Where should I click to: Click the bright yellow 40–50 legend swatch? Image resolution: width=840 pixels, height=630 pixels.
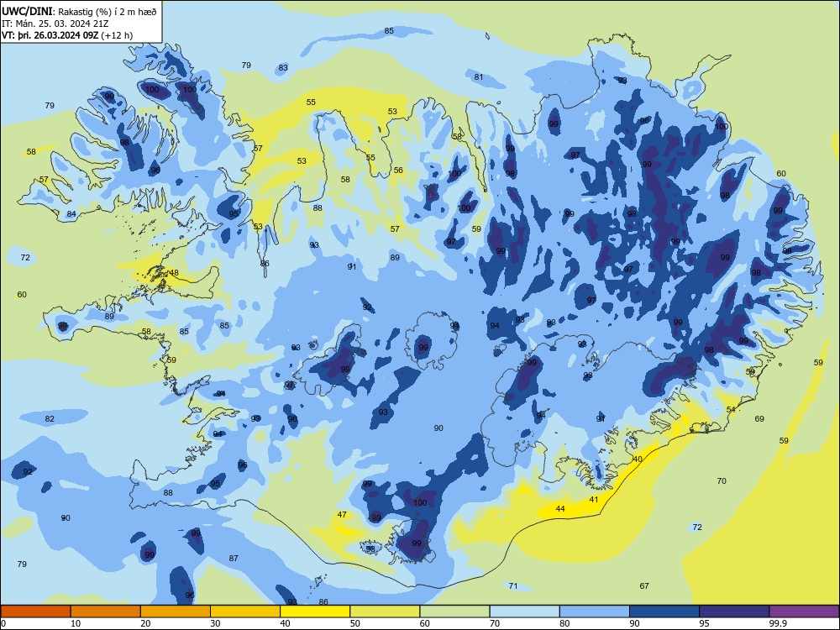point(315,612)
